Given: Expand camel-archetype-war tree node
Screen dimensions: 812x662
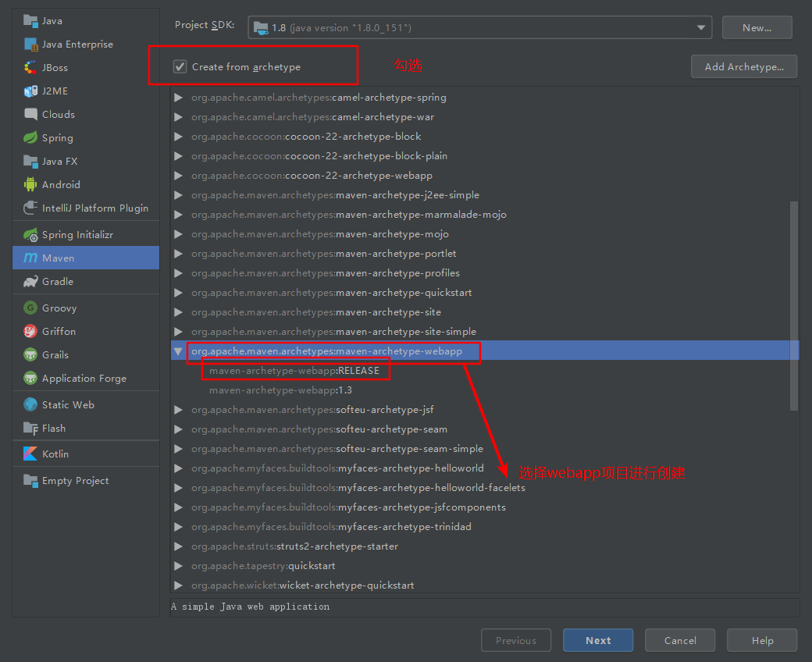Looking at the screenshot, I should pos(178,117).
